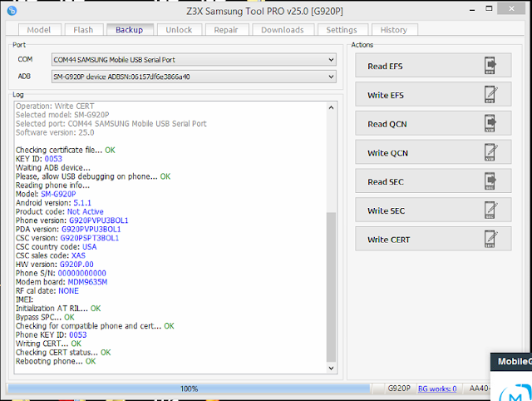Click the Read QCN export icon

(x=490, y=123)
